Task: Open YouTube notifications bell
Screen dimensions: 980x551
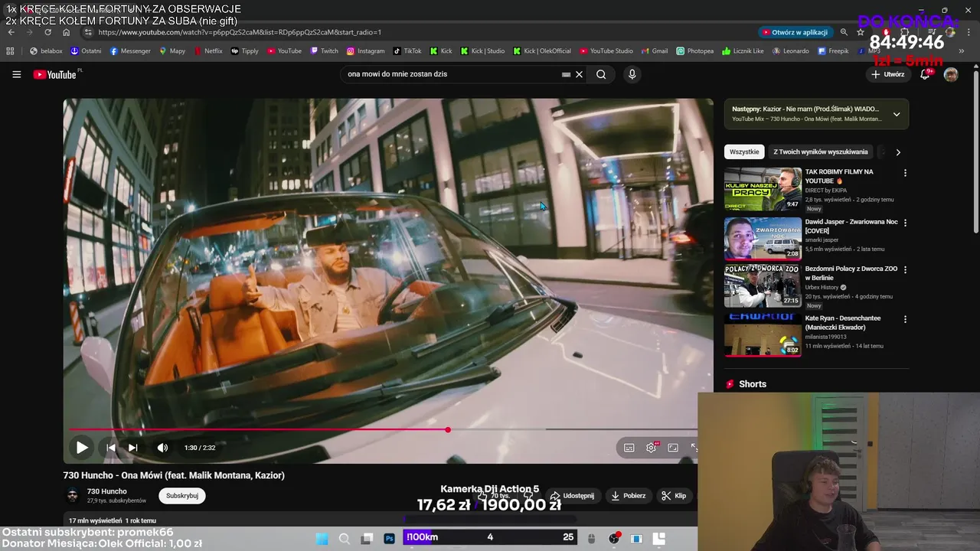Action: (x=925, y=74)
